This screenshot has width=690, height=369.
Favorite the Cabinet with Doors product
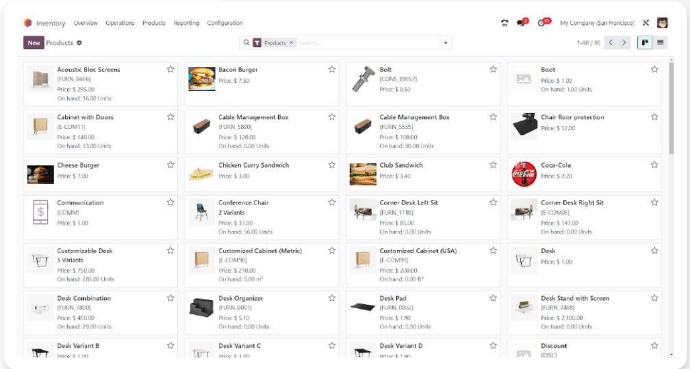pos(170,117)
